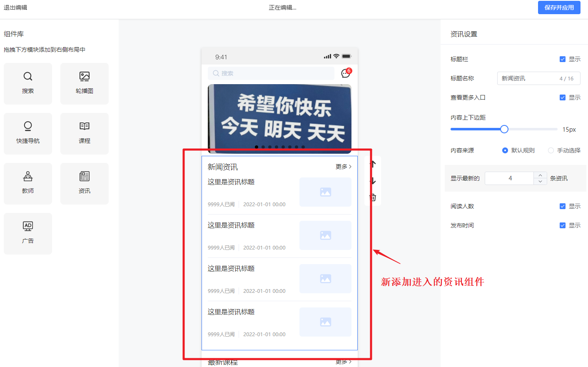
Task: Click the 新闻资讯 title in preview
Action: pos(223,167)
